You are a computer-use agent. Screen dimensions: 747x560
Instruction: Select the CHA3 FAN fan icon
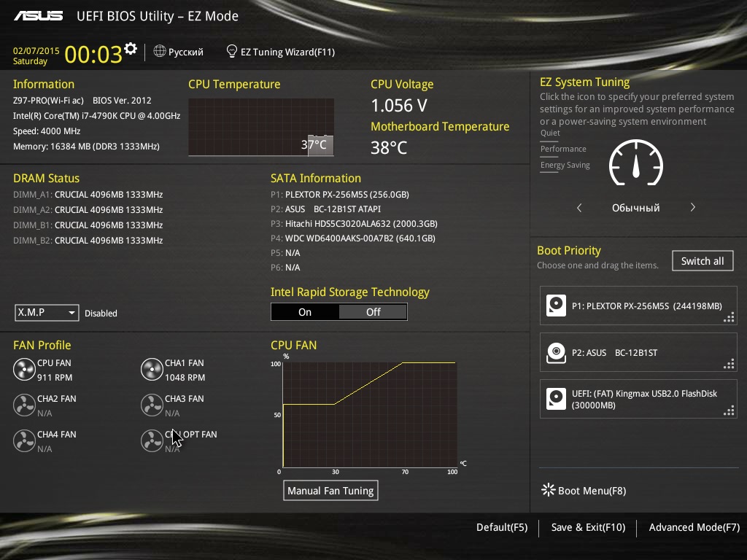click(152, 405)
